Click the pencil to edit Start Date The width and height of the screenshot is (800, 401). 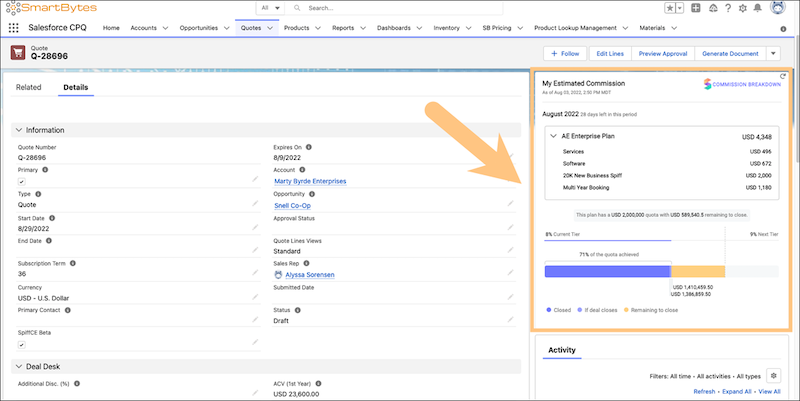point(255,227)
